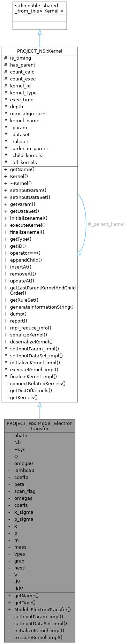Open the PROJECT_NS::Kernel class title
The width and height of the screenshot is (127, 644).
(40, 51)
